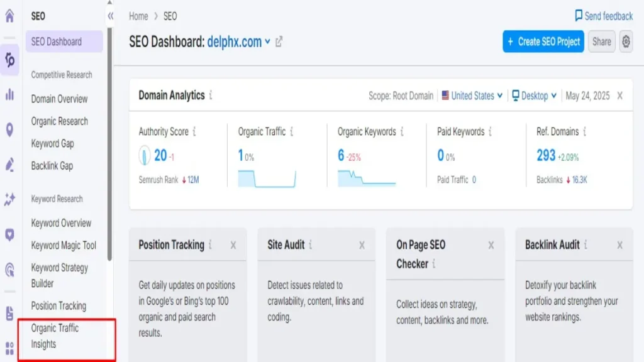
Task: Open the shield heart icon in left rail
Action: coord(9,235)
